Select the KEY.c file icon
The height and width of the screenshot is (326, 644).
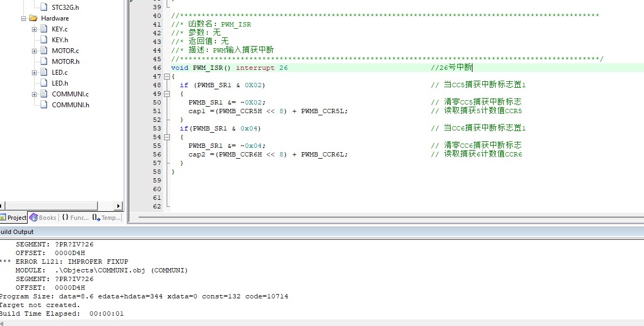tap(44, 29)
